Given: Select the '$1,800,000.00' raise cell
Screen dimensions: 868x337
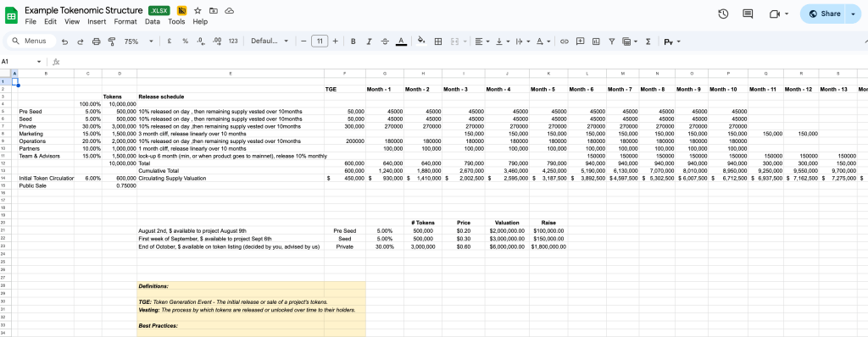Looking at the screenshot, I should coord(548,246).
